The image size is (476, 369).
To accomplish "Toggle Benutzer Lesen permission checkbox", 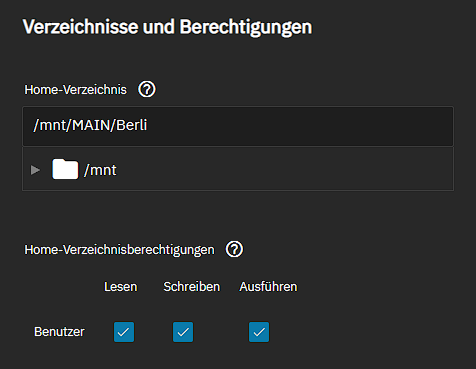I will 124,332.
